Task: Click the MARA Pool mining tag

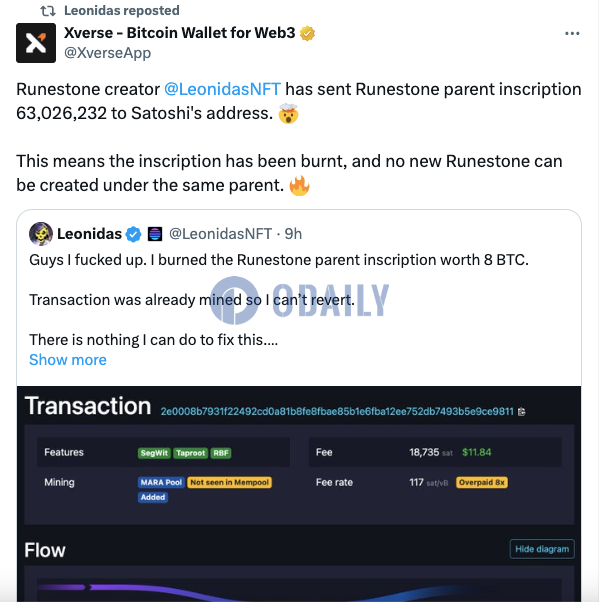Action: coord(161,482)
